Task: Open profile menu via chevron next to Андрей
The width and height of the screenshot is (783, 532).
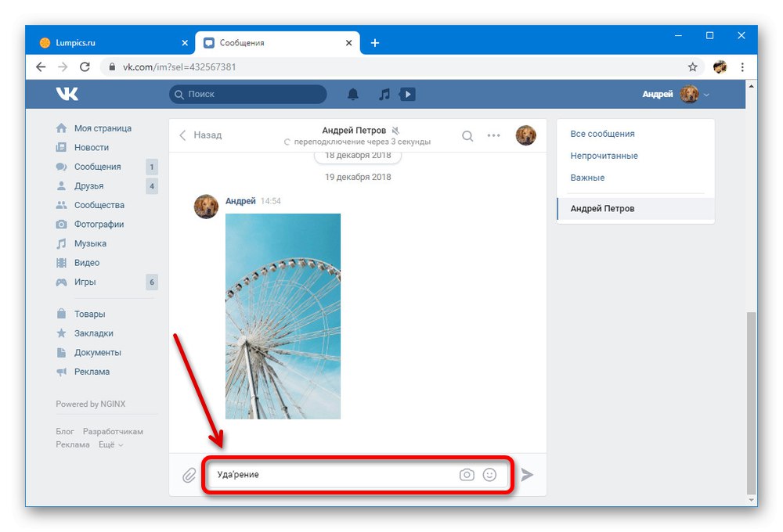Action: tap(706, 94)
